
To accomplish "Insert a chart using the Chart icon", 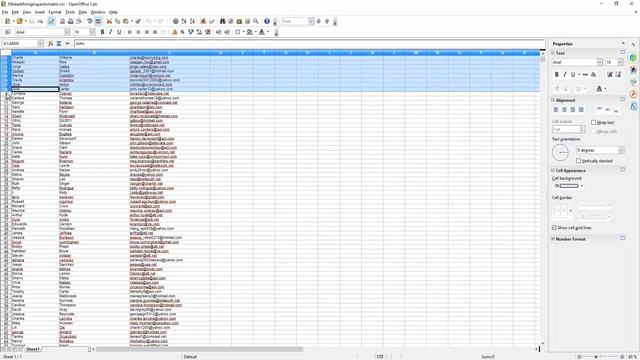I will (x=203, y=21).
